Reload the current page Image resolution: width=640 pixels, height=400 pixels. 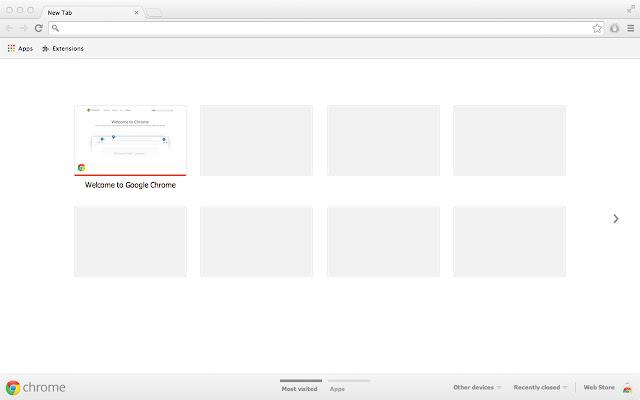click(39, 28)
